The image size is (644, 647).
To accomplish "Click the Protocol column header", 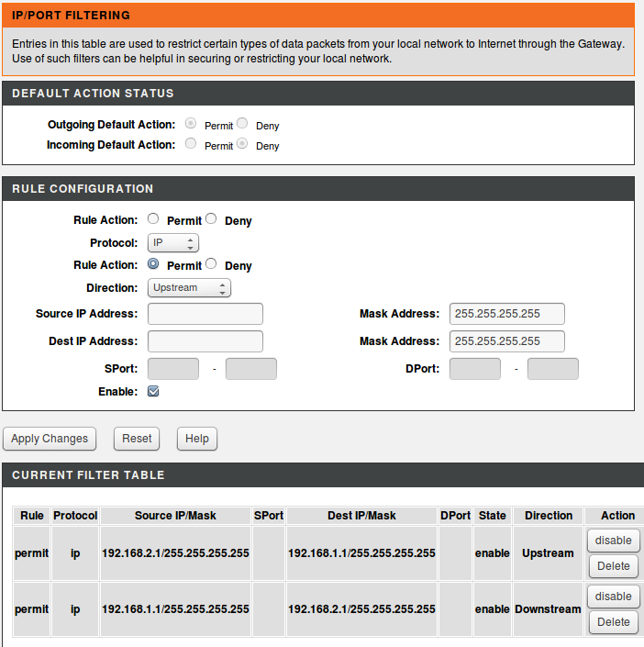I will point(75,516).
